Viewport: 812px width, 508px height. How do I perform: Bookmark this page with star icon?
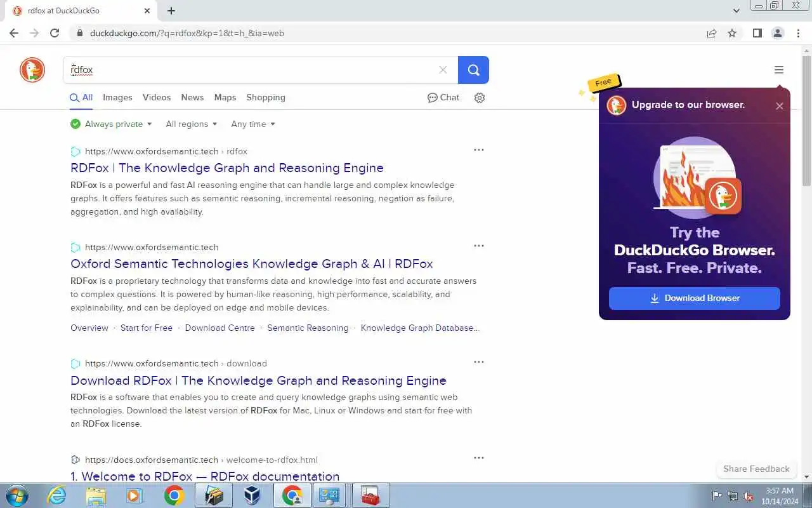732,33
